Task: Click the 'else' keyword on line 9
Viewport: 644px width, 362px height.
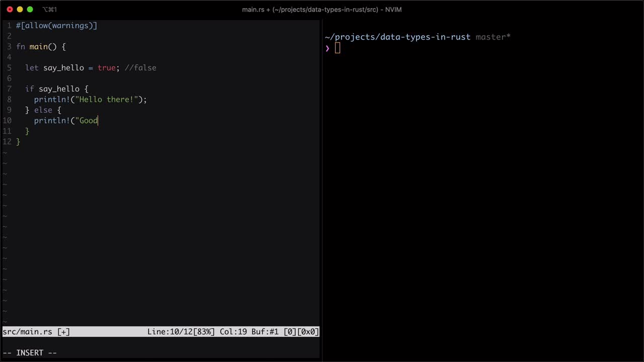Action: 43,110
